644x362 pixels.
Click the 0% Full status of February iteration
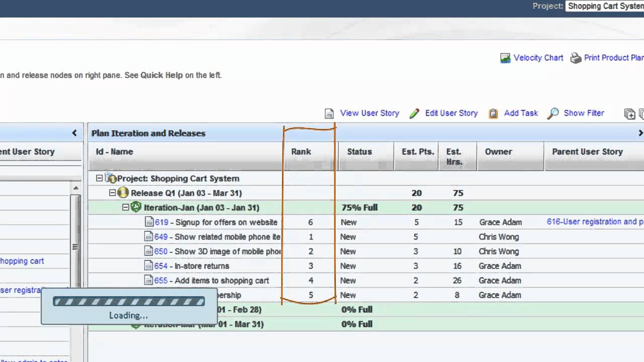click(x=357, y=310)
